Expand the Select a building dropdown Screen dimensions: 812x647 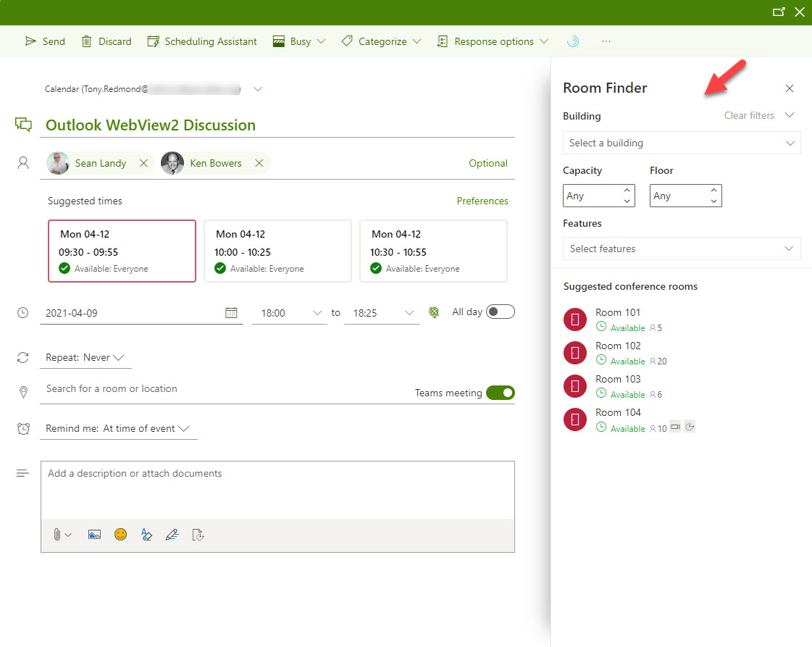(x=682, y=143)
